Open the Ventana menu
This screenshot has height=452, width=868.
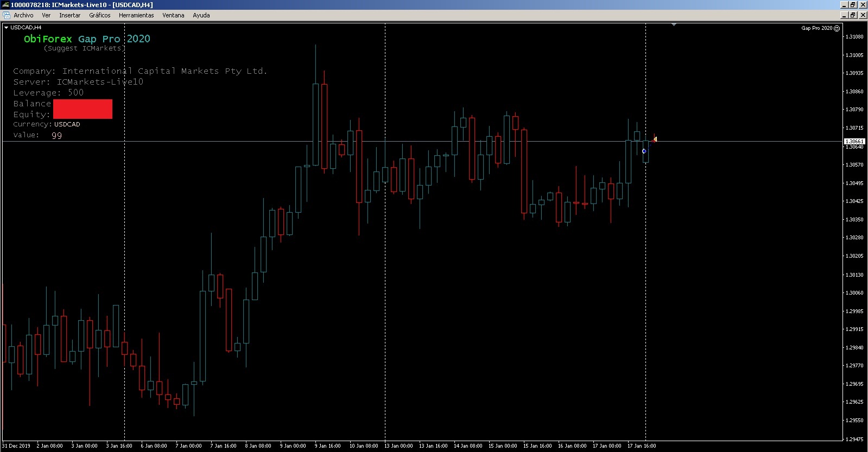[173, 15]
